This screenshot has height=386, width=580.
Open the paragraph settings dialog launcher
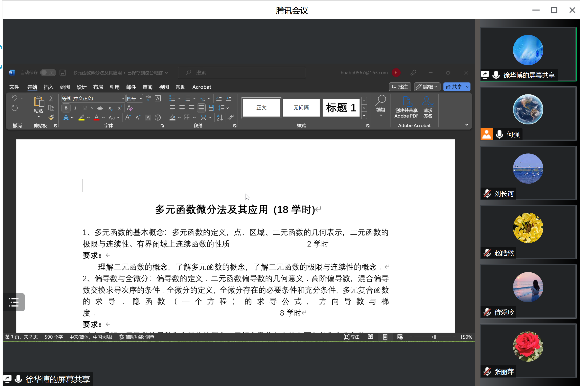pyautogui.click(x=235, y=126)
